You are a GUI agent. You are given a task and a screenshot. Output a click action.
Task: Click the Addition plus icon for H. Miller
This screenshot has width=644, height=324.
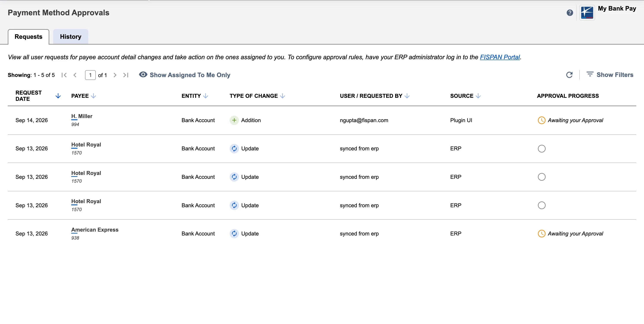[234, 120]
